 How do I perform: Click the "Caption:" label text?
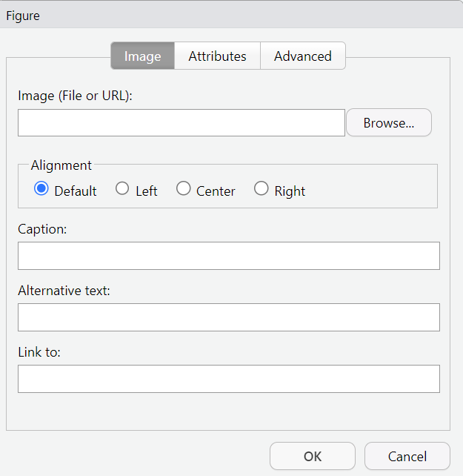pyautogui.click(x=42, y=229)
